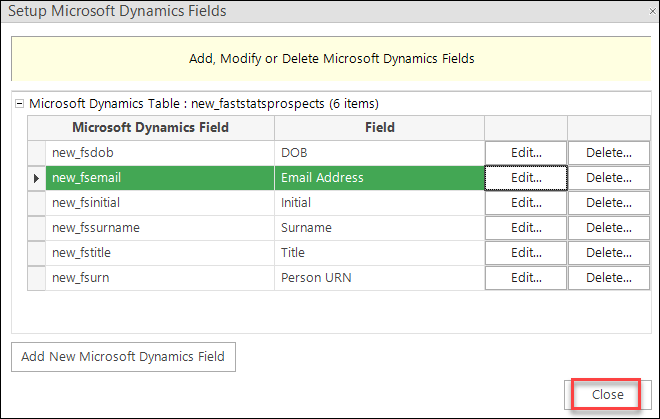Edit the new_fstitle field

[526, 253]
